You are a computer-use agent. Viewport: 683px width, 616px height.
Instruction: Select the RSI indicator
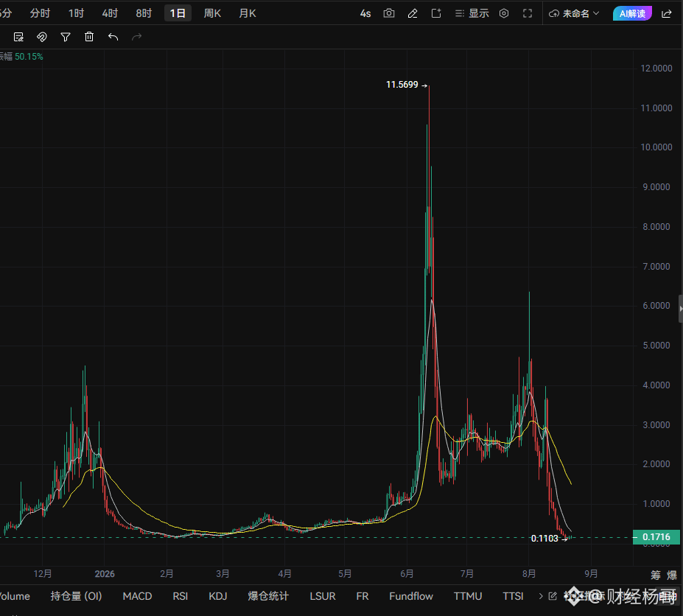[181, 596]
